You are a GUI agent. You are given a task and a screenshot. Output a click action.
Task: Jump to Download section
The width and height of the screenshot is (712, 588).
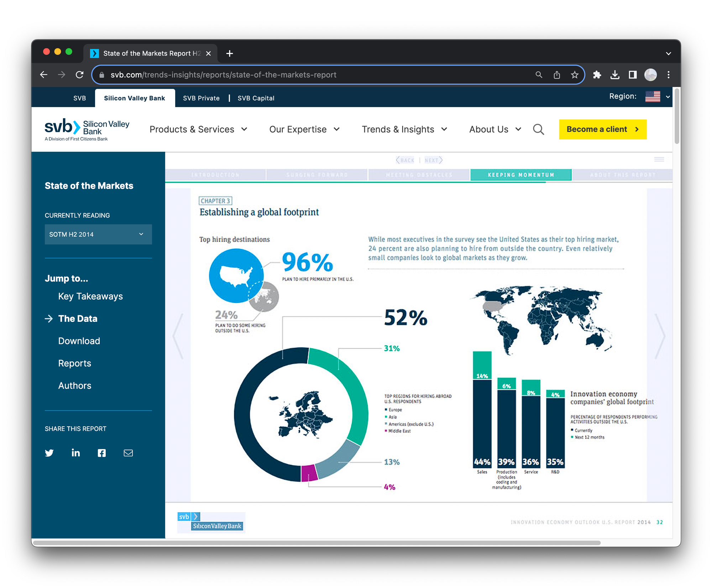pyautogui.click(x=79, y=341)
